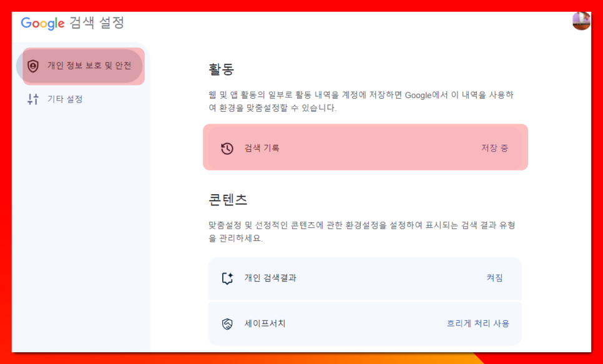
Task: Click the sparkle icon beside 개인 검색결과
Action: tap(227, 278)
